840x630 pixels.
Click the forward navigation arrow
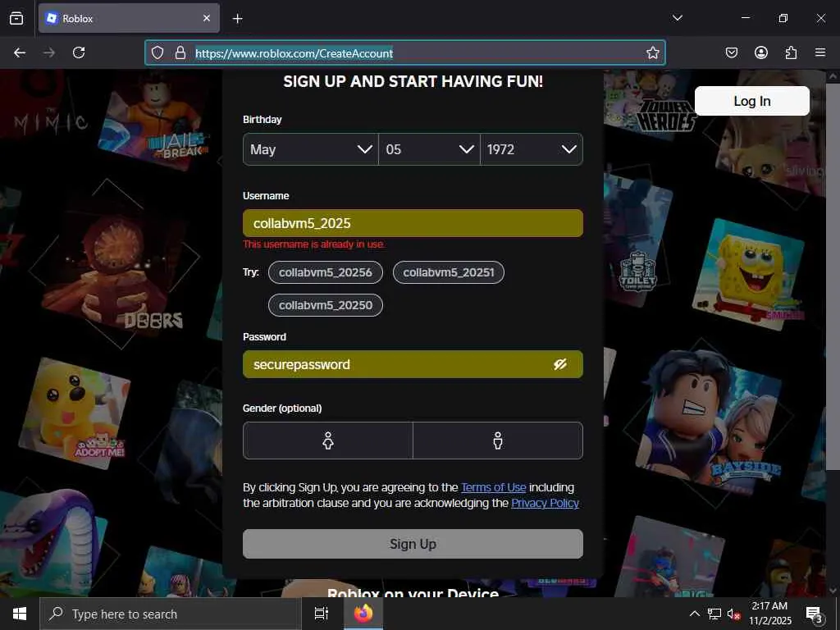point(49,52)
